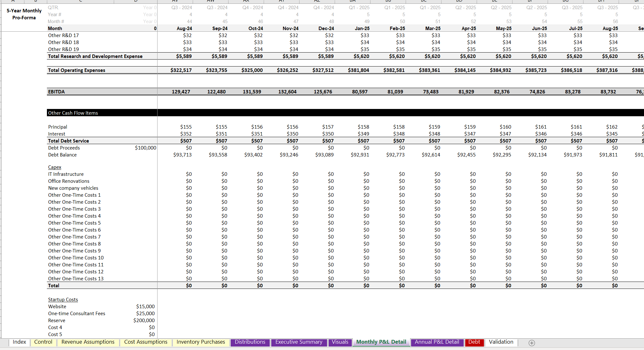Screen dimensions: 644x350
Task: Select Other One-Time Costs 1 label
Action: pos(74,195)
